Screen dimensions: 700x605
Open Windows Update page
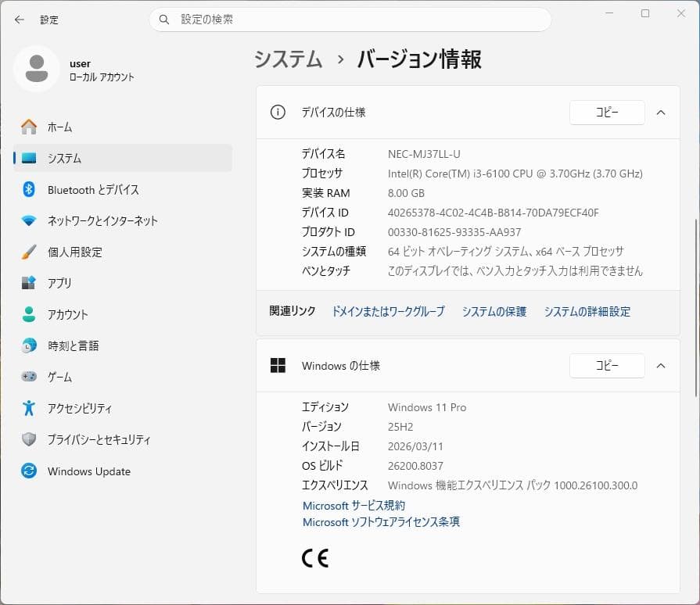pos(123,471)
